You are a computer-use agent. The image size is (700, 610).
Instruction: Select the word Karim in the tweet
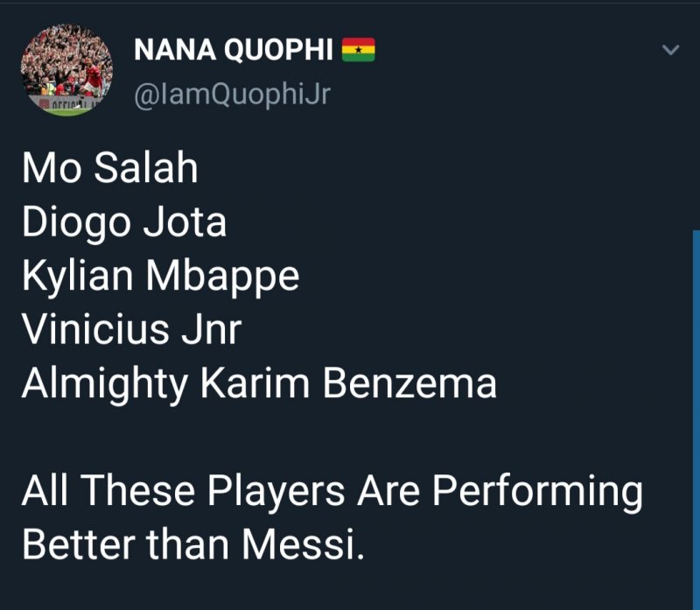(255, 383)
